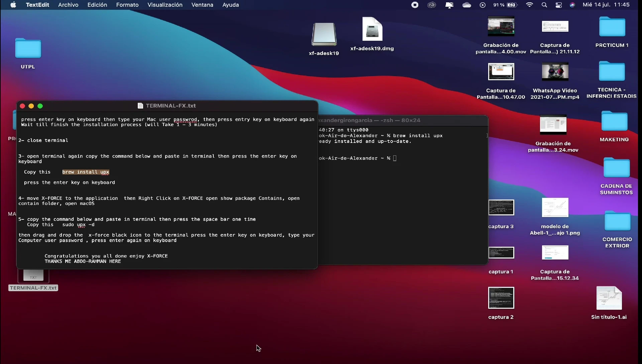Select the Sin título-1.ai file
Screen dimensions: 642x364
[609, 298]
